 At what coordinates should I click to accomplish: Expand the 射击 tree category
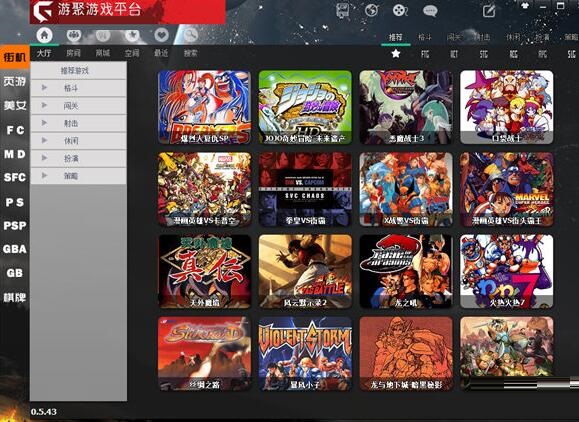(78, 123)
